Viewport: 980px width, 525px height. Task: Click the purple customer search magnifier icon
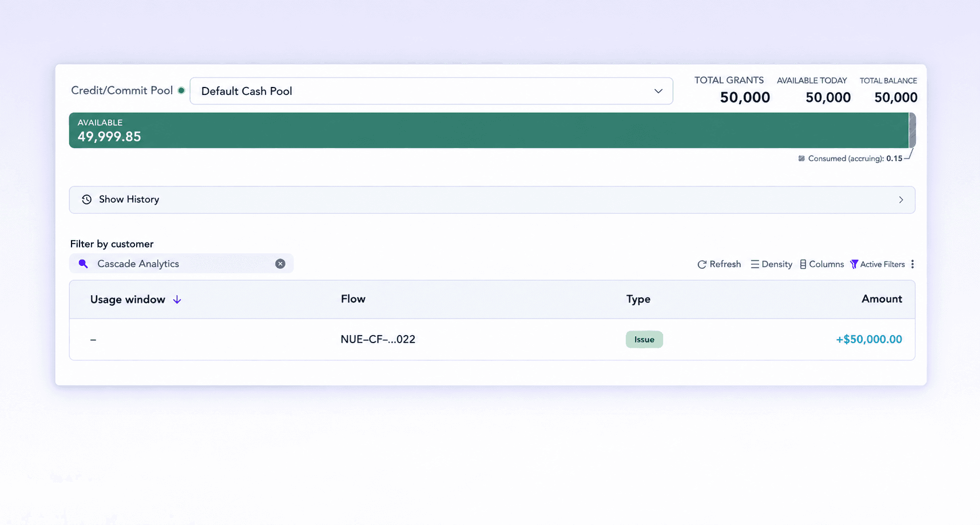click(x=83, y=264)
